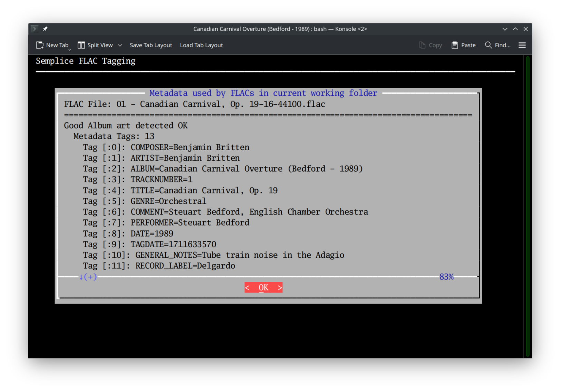561x392 pixels.
Task: Toggle the Find search field open
Action: click(x=497, y=45)
